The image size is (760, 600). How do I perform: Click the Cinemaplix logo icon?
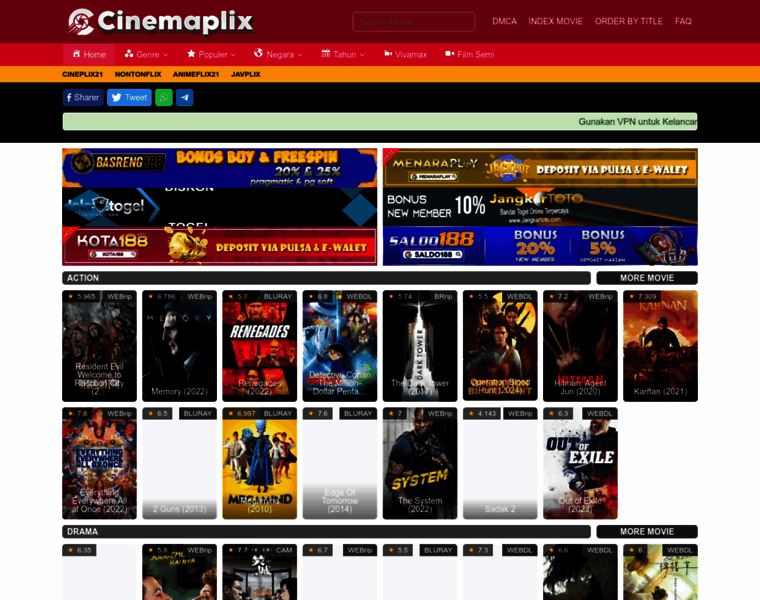coord(81,22)
